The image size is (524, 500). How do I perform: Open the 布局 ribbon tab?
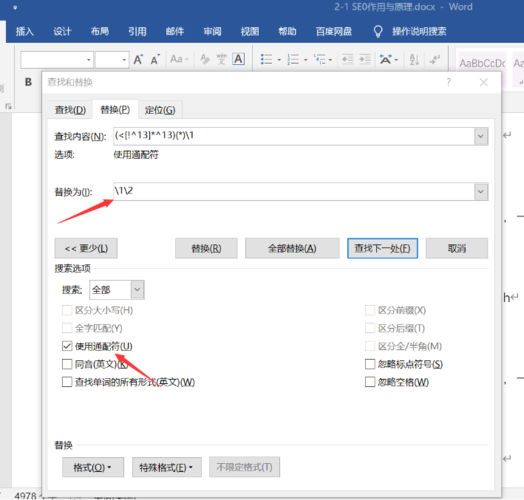[x=100, y=31]
